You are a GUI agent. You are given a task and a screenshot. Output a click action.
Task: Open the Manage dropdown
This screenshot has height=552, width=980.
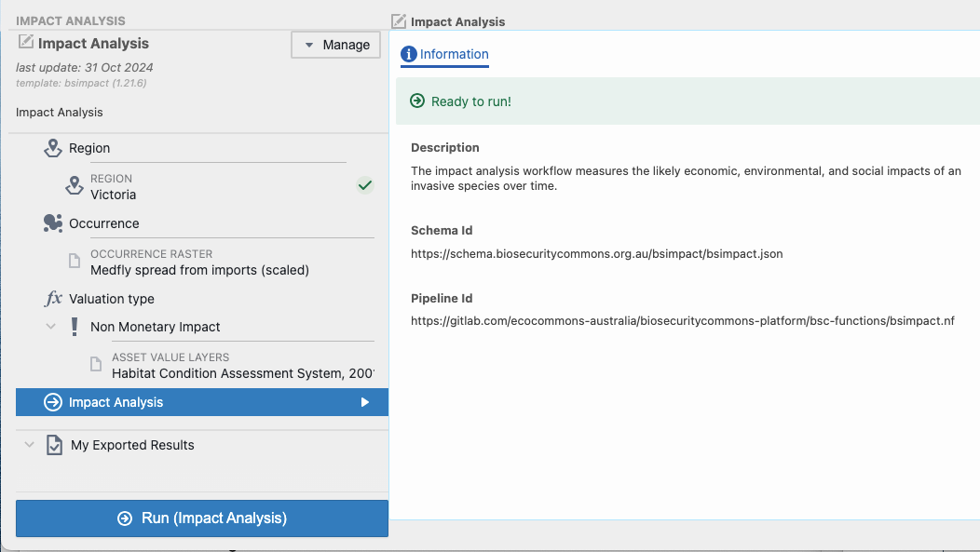pos(335,45)
